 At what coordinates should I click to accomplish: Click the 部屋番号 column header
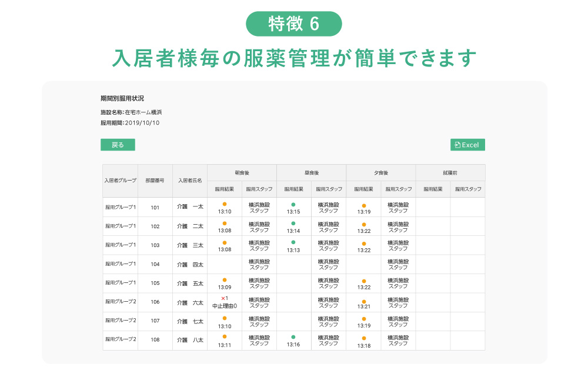point(155,181)
